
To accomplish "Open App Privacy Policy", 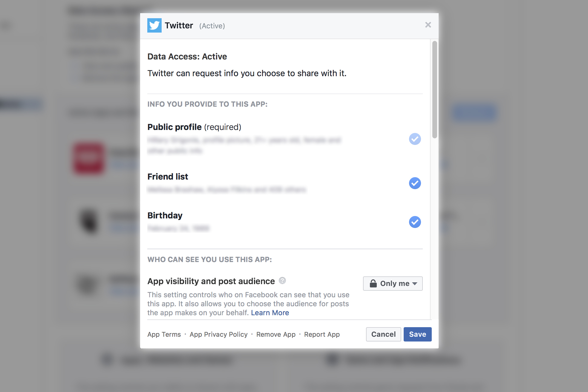I will click(218, 334).
